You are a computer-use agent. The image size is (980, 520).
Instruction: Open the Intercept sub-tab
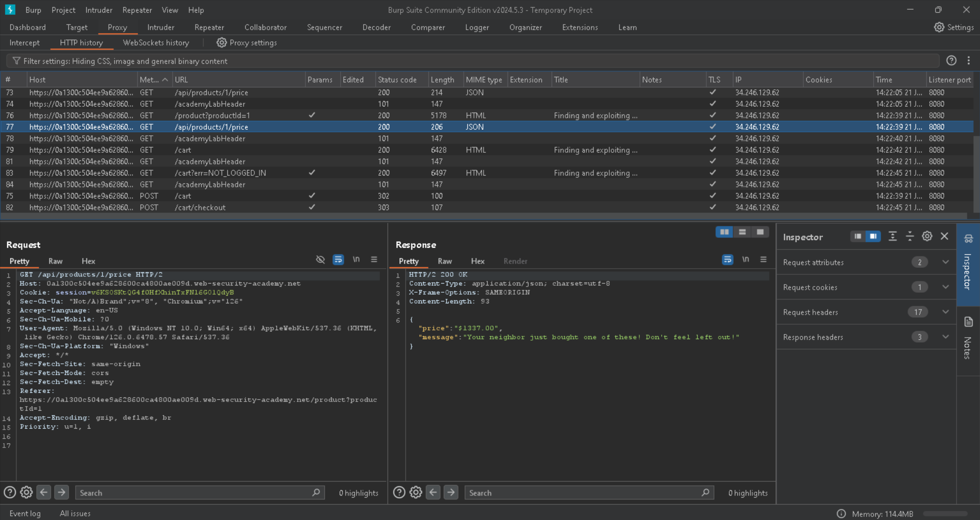(25, 43)
